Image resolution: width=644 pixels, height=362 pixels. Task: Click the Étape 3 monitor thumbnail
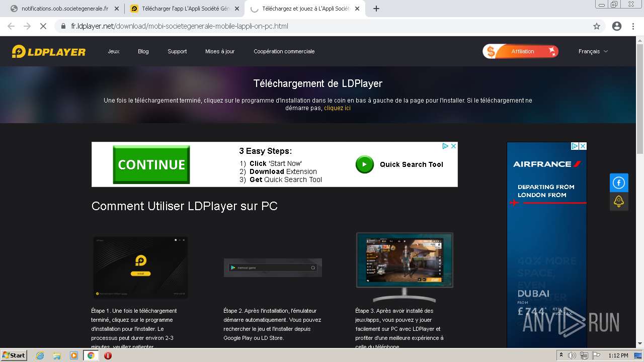[x=405, y=267]
